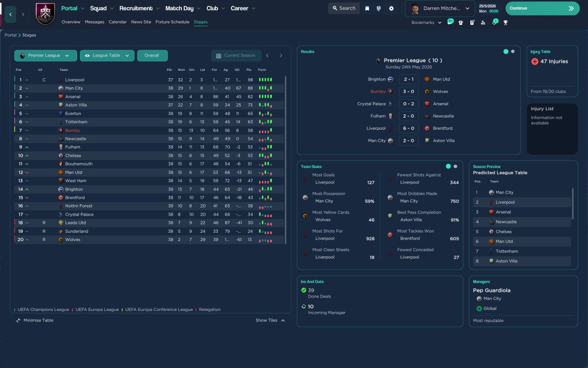Screen dimensions: 588x368
Task: Click the Burnley club crest in header
Action: (45, 14)
